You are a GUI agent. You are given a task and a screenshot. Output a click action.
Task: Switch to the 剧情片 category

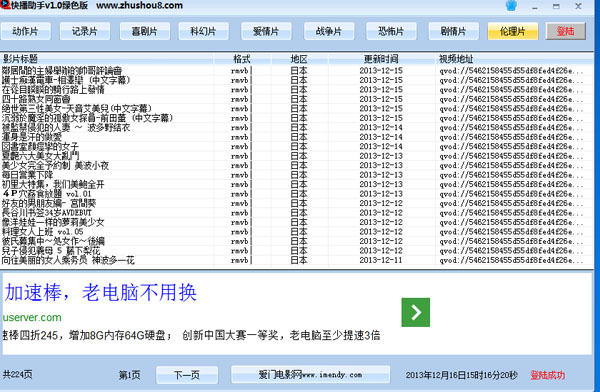tap(453, 31)
